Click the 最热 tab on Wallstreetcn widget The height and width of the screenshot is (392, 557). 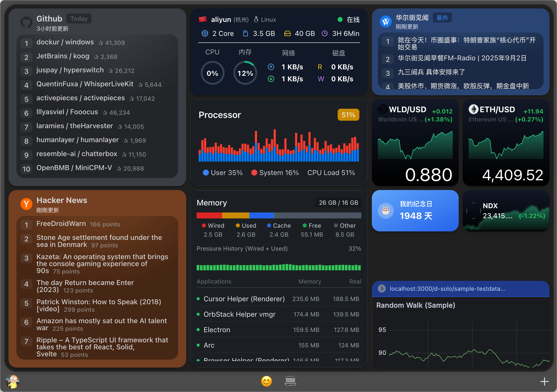click(x=442, y=18)
